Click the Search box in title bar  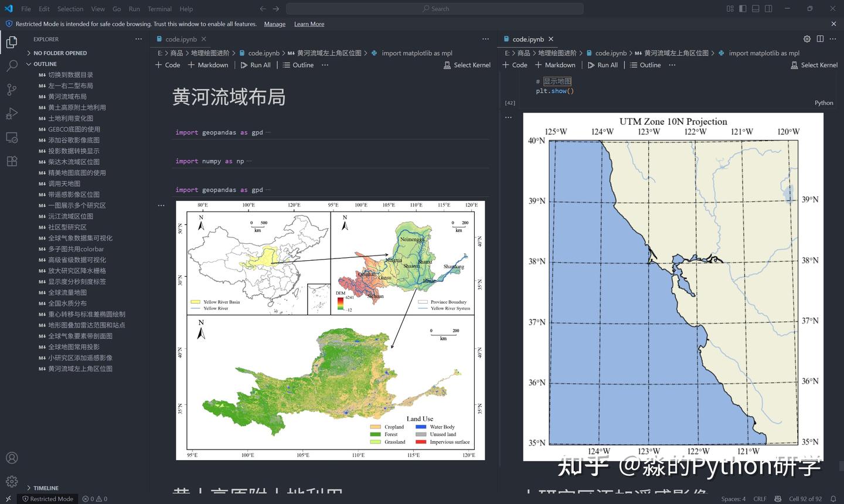(x=435, y=9)
